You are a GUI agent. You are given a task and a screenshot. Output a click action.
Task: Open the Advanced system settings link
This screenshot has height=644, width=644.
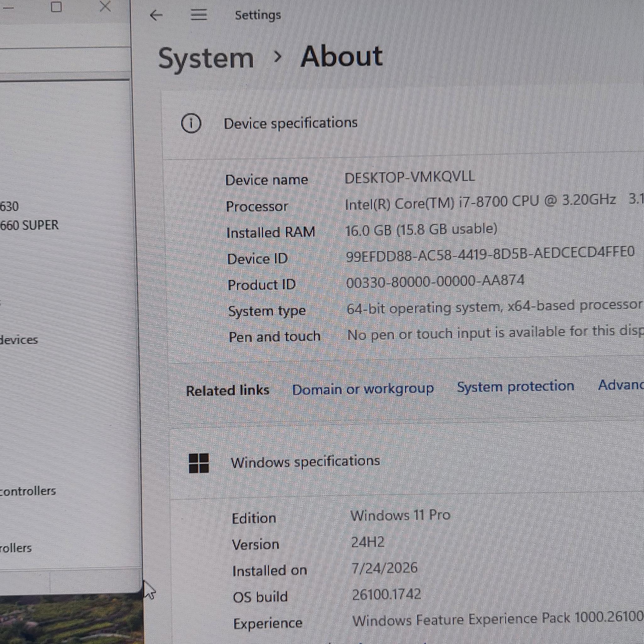(x=621, y=385)
